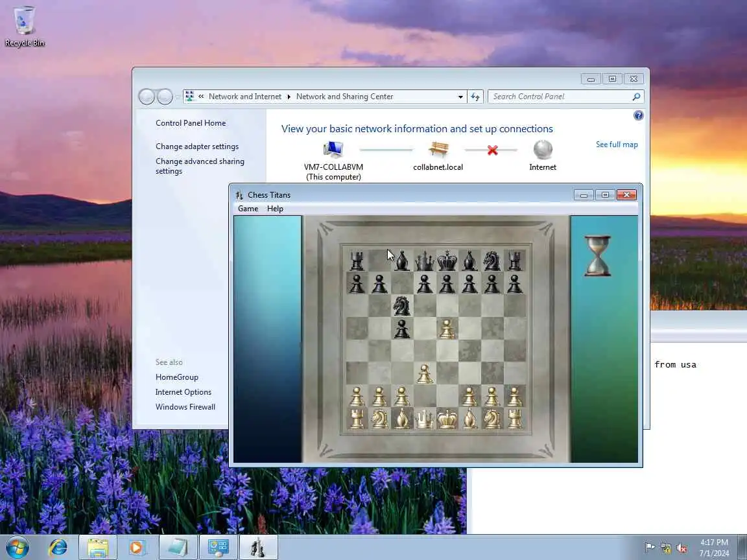Select the white king piece
This screenshot has height=560, width=747.
click(x=447, y=419)
